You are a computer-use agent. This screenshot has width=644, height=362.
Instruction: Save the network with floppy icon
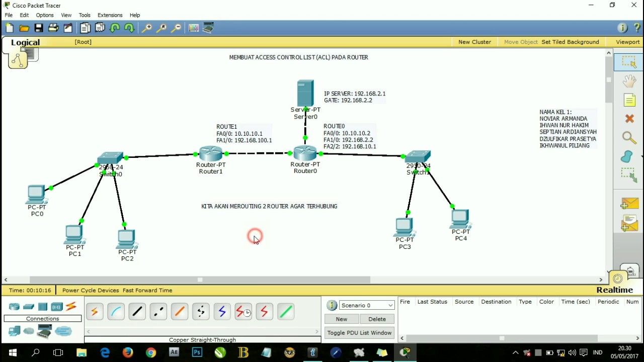pos(39,28)
